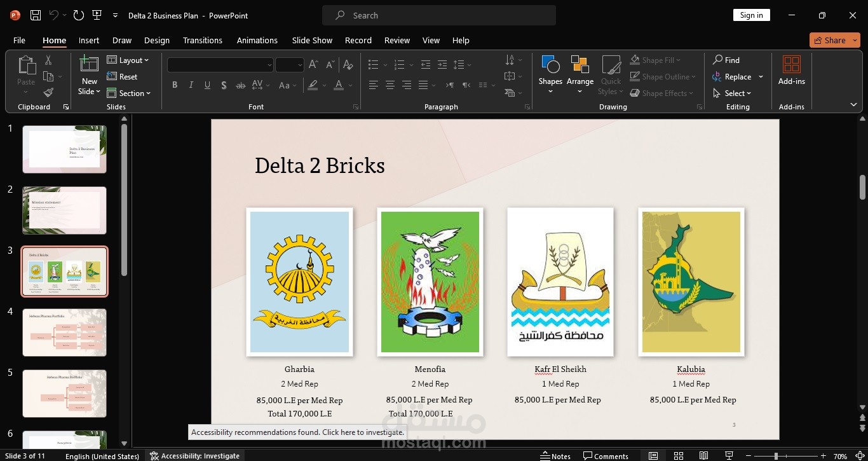868x461 pixels.
Task: Switch to Slide Sorter view
Action: click(x=679, y=456)
